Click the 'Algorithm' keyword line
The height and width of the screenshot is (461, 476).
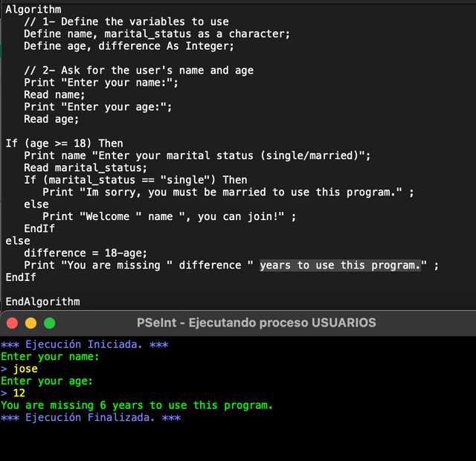pyautogui.click(x=33, y=10)
